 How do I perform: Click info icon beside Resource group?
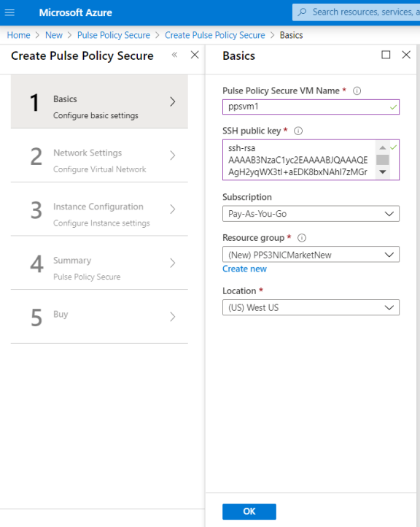tap(302, 238)
